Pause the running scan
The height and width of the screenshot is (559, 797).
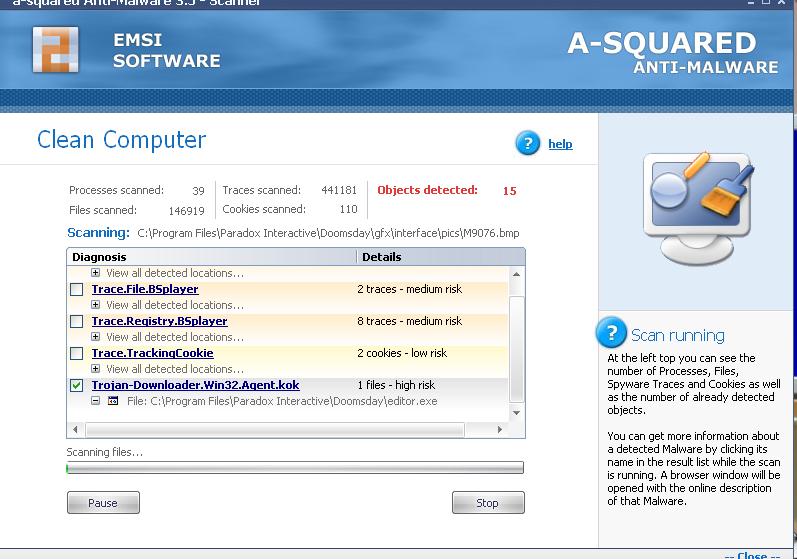click(x=103, y=503)
